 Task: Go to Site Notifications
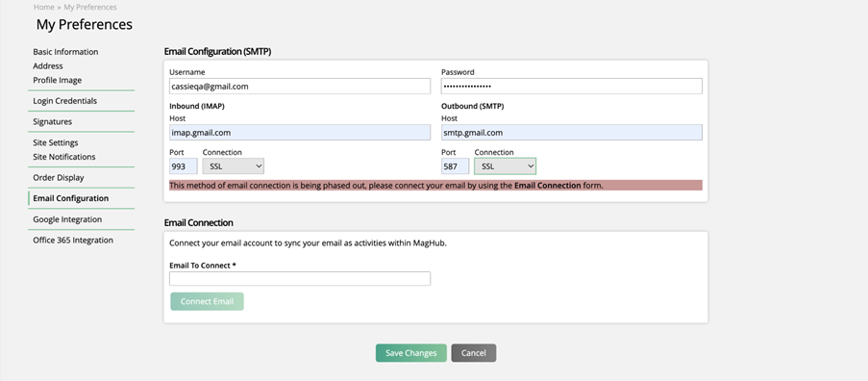point(63,157)
